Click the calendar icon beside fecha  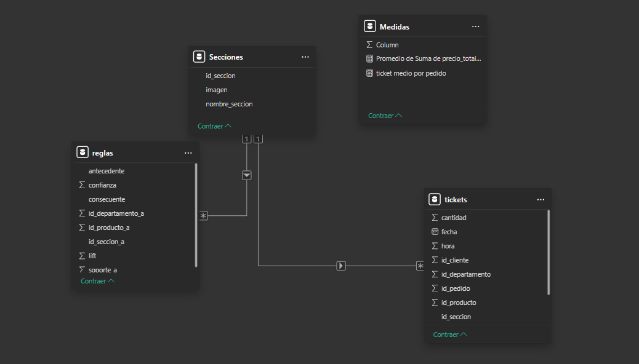[x=435, y=232]
